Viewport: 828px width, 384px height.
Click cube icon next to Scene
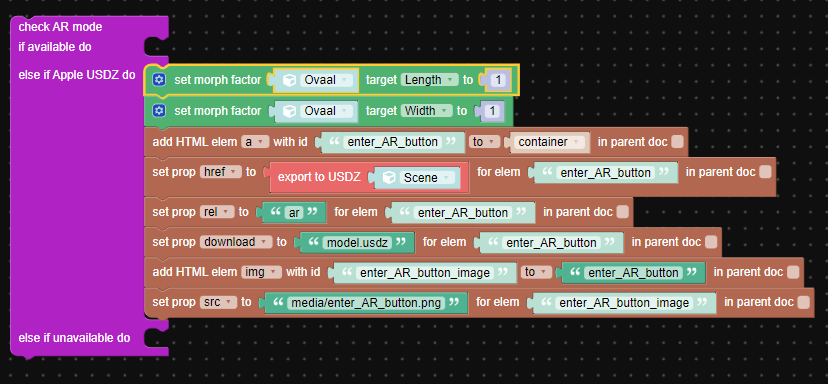(x=389, y=178)
